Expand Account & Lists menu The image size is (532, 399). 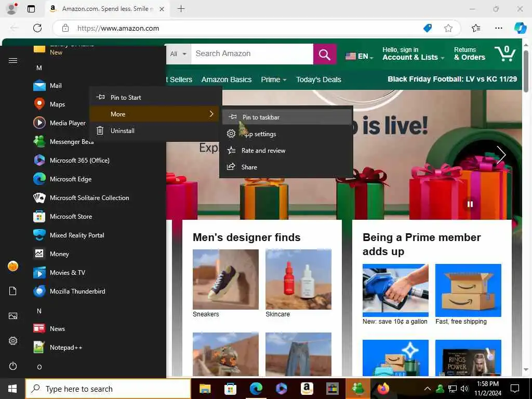tap(414, 54)
